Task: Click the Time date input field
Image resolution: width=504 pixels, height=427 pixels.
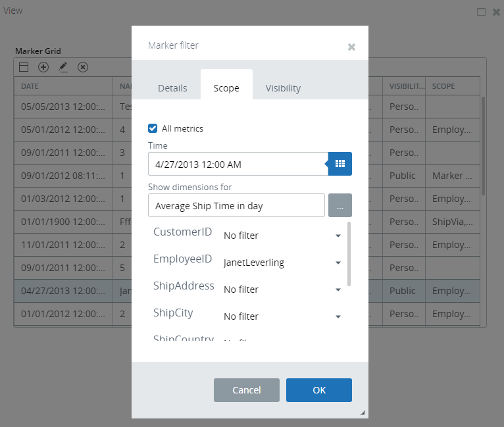Action: point(238,164)
